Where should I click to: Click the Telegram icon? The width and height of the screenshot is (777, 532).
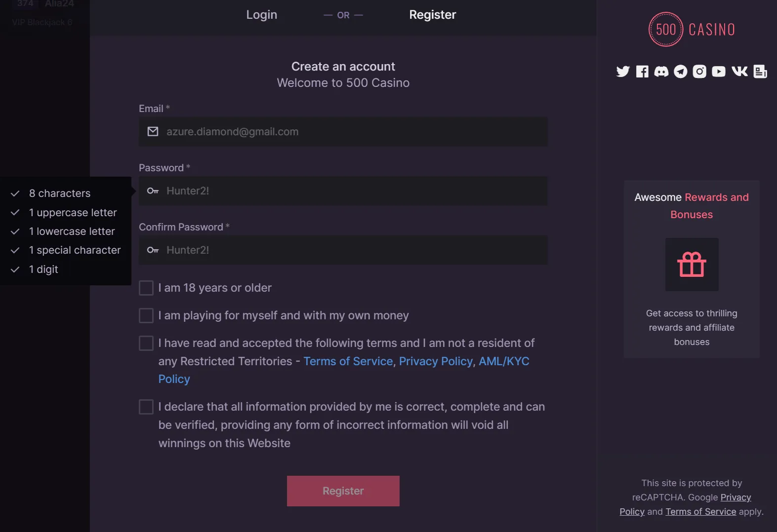(680, 72)
